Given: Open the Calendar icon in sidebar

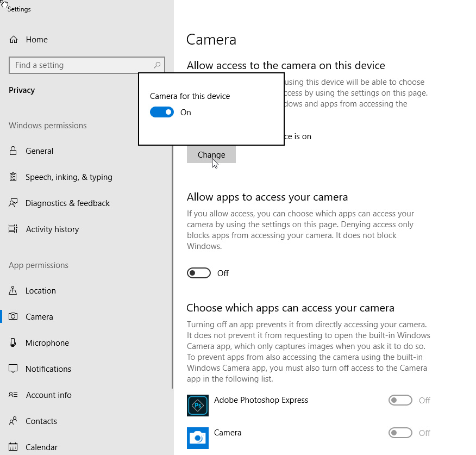Looking at the screenshot, I should (x=14, y=447).
